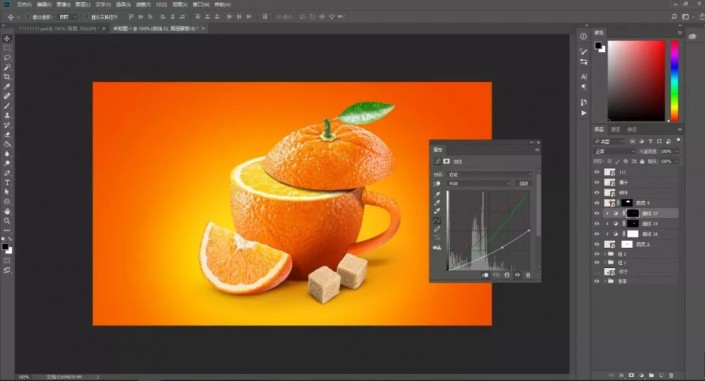Choose edit points curve mode
Image resolution: width=705 pixels, height=381 pixels.
(437, 220)
